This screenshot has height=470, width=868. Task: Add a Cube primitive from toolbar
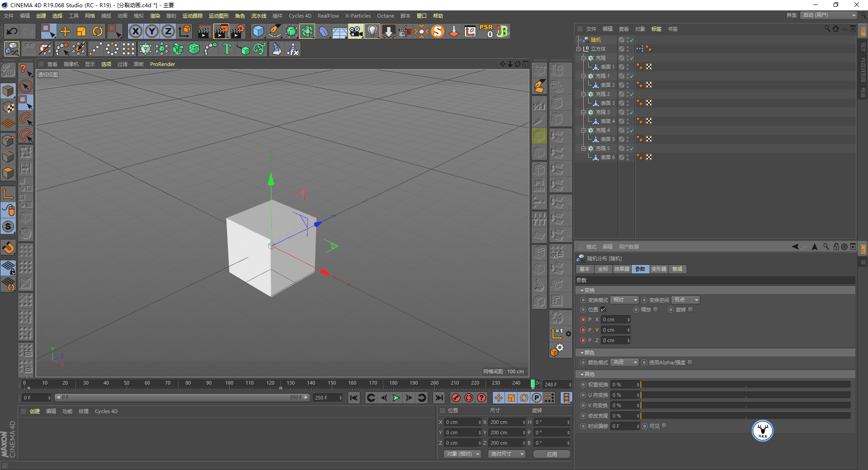(x=258, y=31)
